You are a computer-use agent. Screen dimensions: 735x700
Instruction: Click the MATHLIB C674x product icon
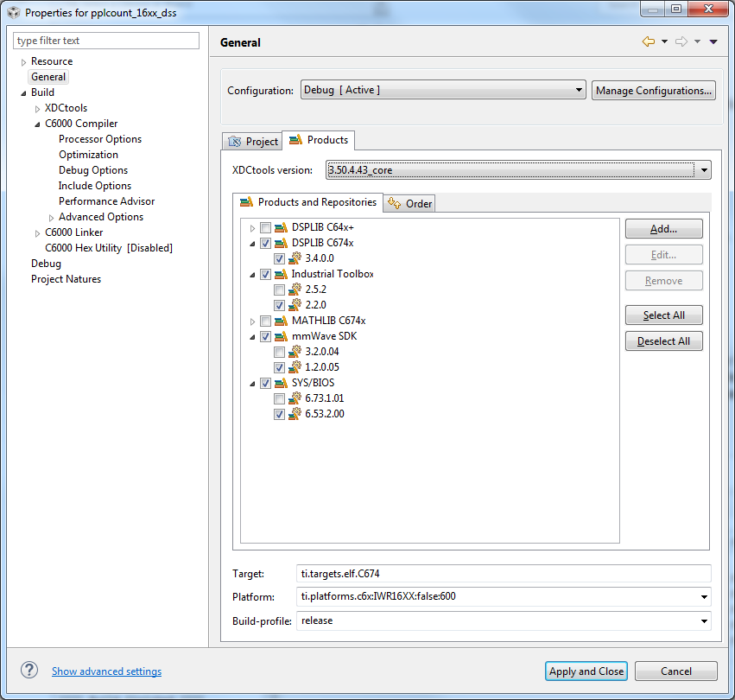[281, 321]
